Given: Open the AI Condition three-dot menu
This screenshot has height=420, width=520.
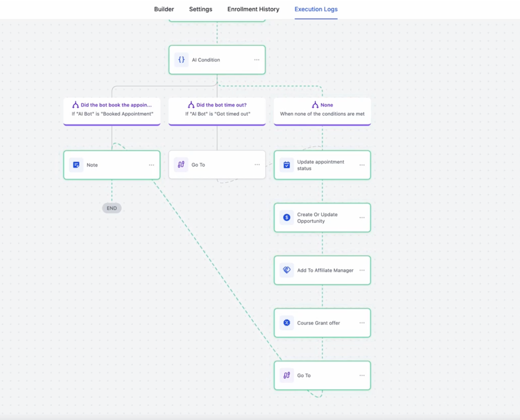Looking at the screenshot, I should click(x=257, y=60).
